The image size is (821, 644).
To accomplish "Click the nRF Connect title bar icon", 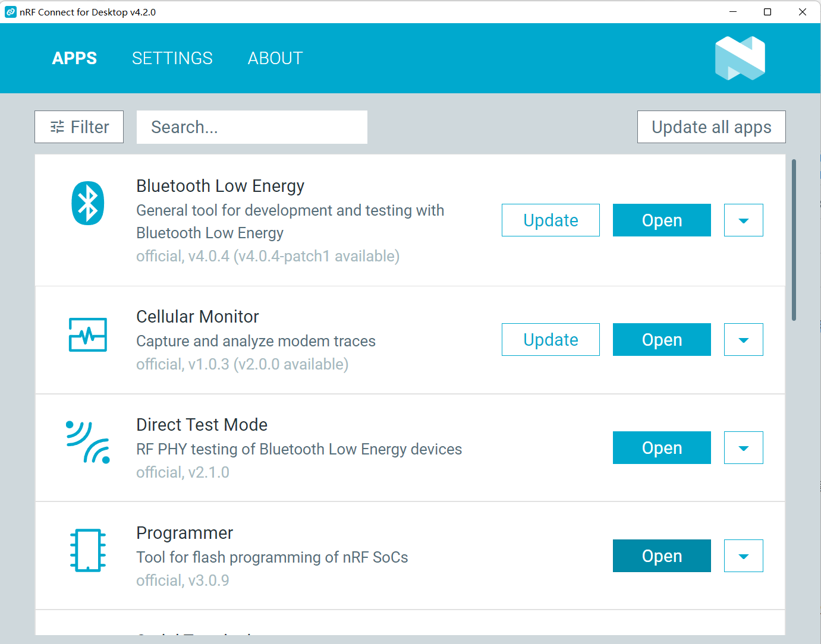I will click(11, 12).
